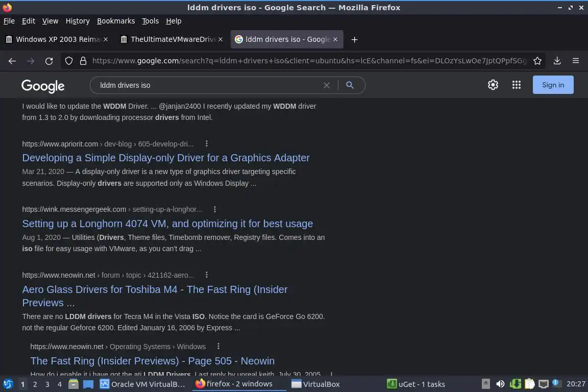588x392 pixels.
Task: Click the network monitor tray icon
Action: [544, 384]
